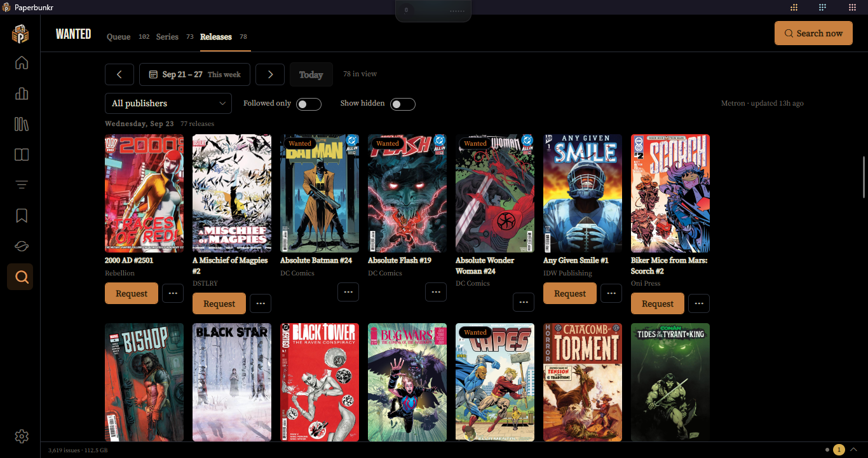Open more options for A Mischief of Magpies #2
This screenshot has width=868, height=458.
click(x=261, y=303)
